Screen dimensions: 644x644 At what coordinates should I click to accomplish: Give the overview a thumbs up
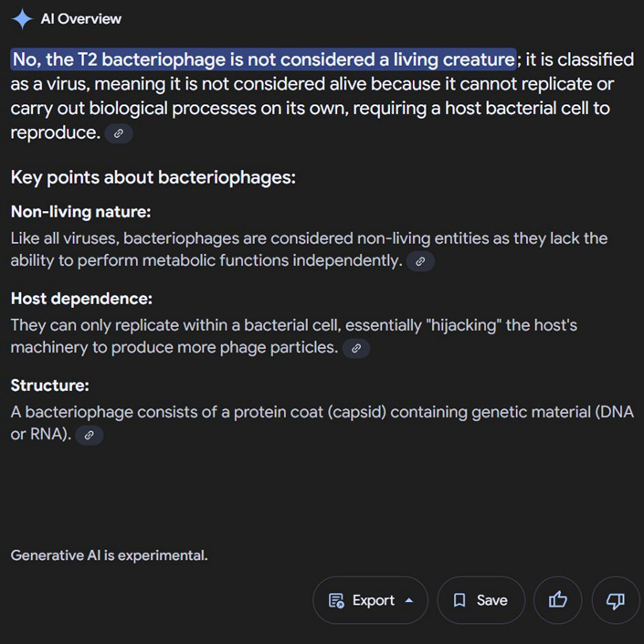click(x=558, y=600)
